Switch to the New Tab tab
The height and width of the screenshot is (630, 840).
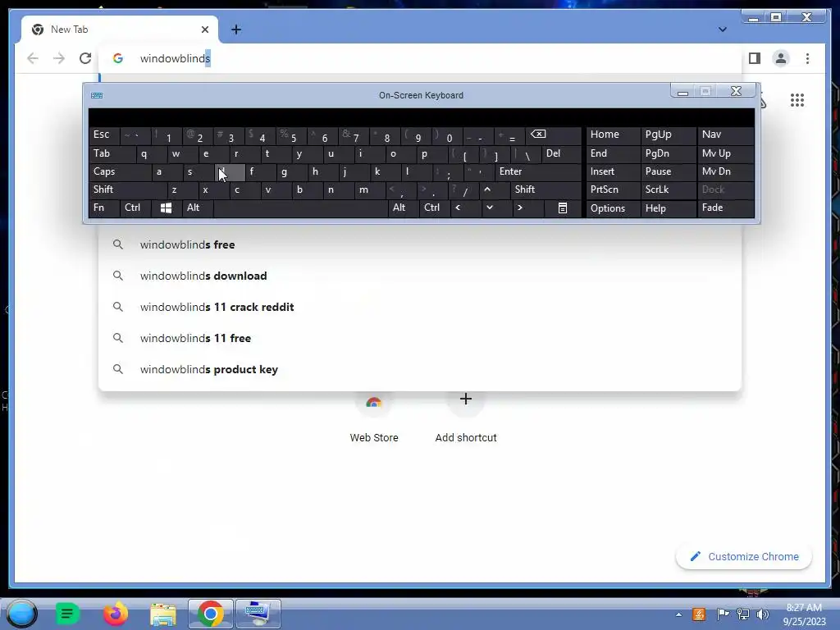[120, 30]
